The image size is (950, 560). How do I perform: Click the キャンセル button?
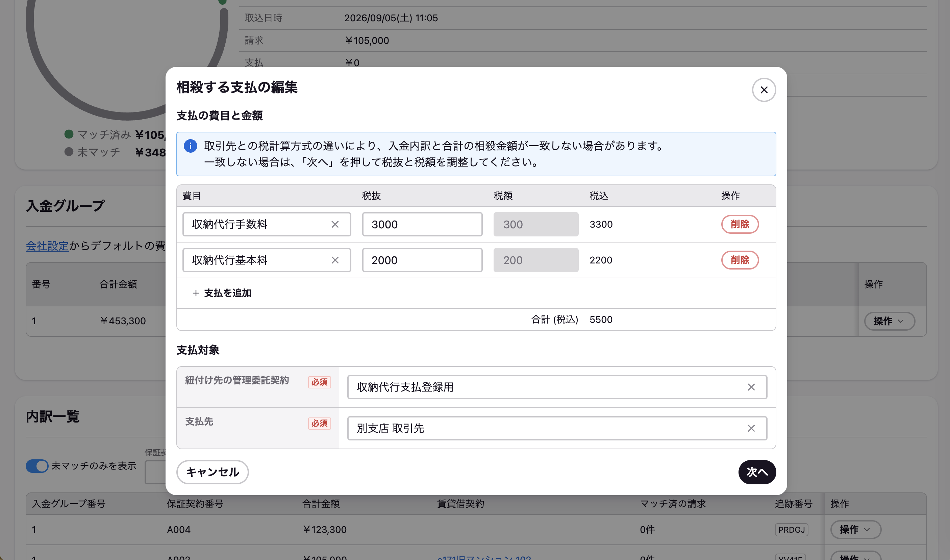tap(212, 472)
